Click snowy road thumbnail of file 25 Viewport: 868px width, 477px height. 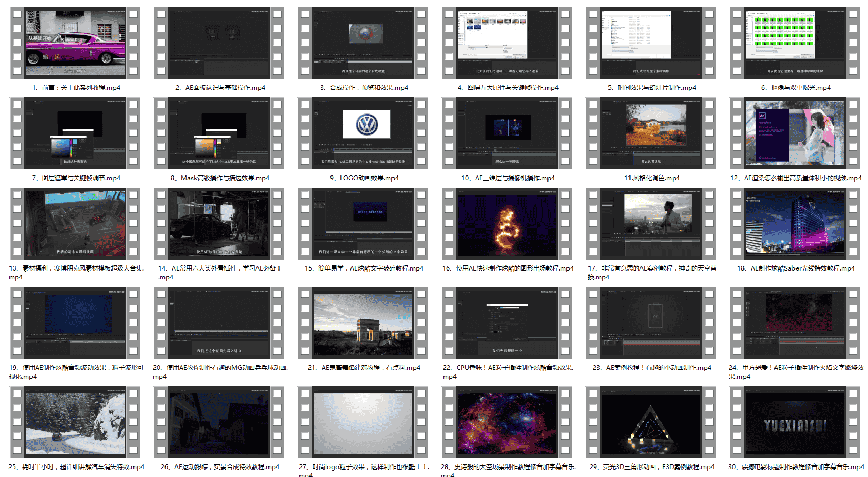(x=75, y=422)
